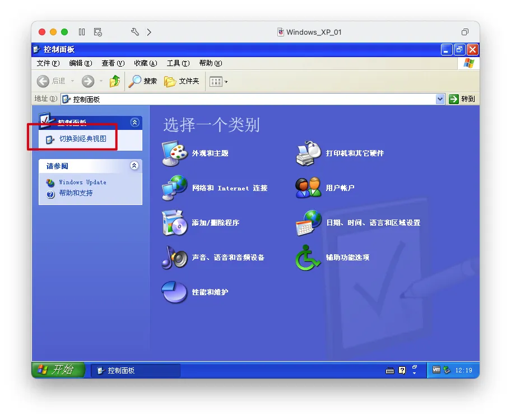Open the VM snapshot icon
The width and height of the screenshot is (511, 420).
[x=97, y=32]
